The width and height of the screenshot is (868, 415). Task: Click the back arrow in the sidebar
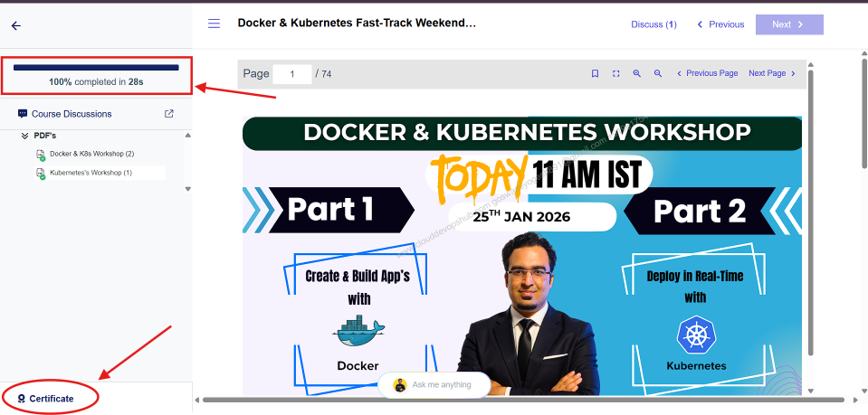tap(16, 25)
